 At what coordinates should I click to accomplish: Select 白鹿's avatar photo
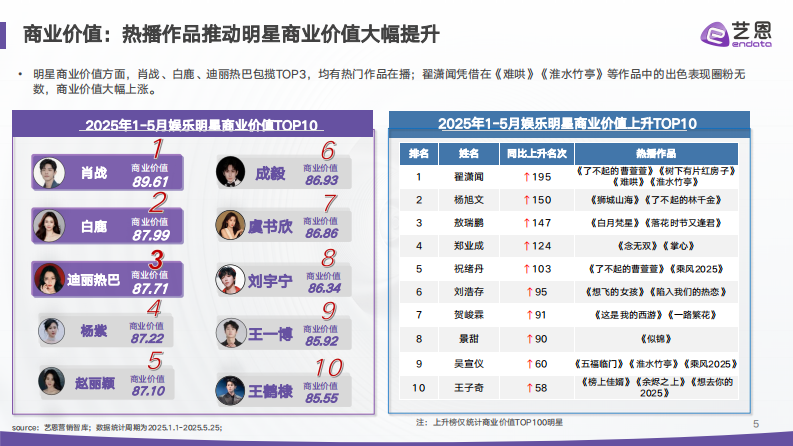[x=47, y=225]
